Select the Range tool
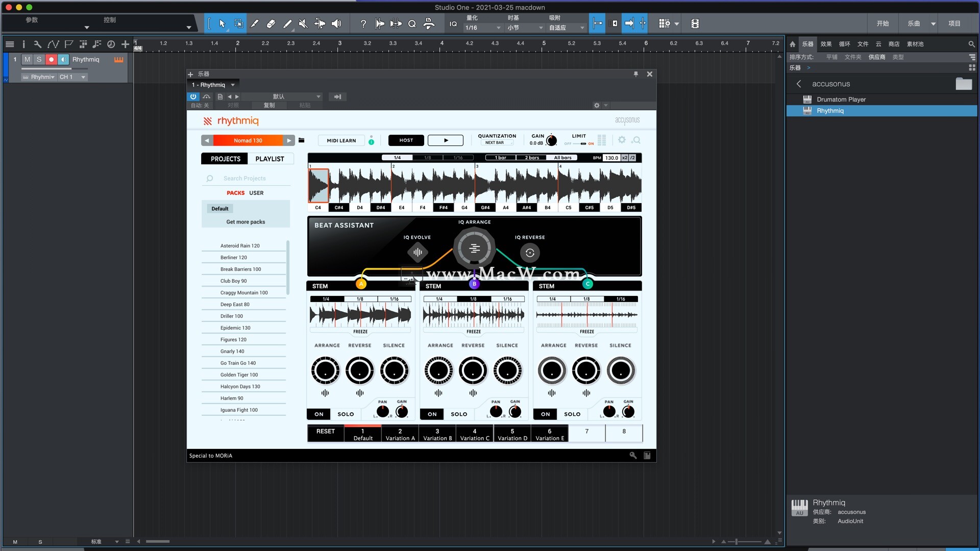The height and width of the screenshot is (551, 980). (238, 23)
